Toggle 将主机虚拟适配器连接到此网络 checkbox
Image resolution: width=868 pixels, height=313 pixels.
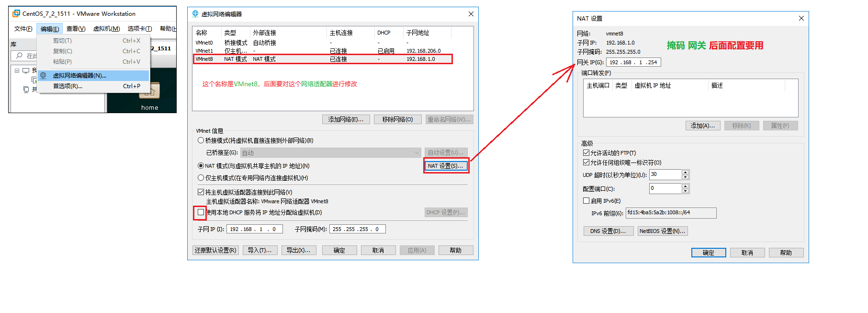click(201, 192)
